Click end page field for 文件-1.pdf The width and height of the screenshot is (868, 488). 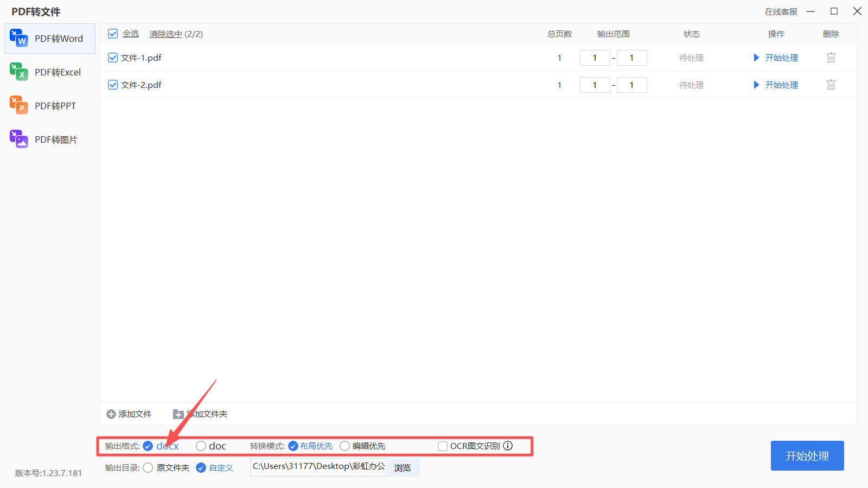pyautogui.click(x=632, y=58)
